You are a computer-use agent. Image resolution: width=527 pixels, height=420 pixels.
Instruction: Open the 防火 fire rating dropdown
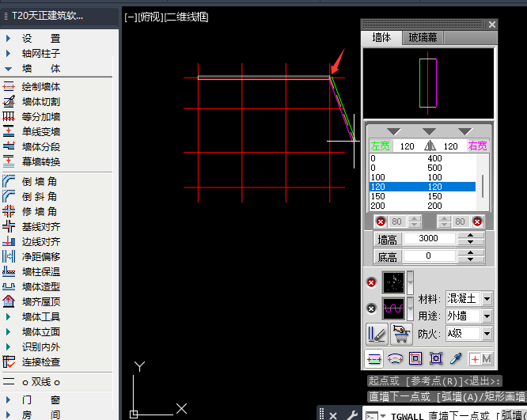487,334
